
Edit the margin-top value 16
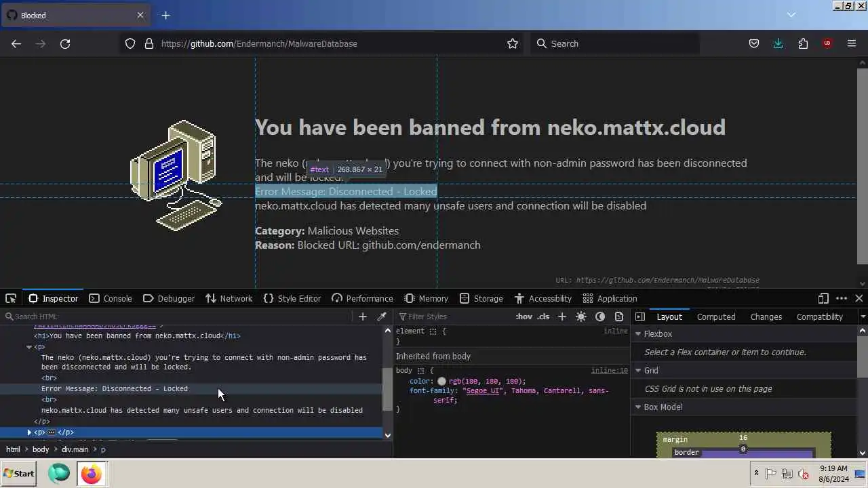click(743, 439)
